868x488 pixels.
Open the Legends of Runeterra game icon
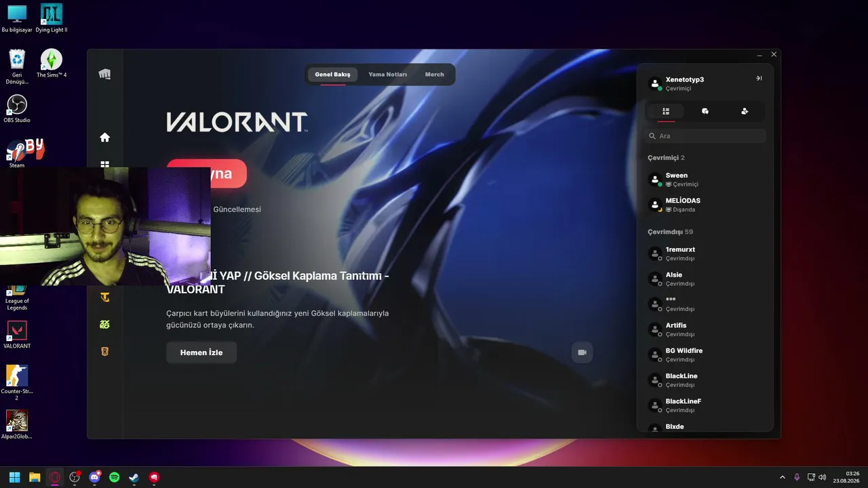[104, 352]
